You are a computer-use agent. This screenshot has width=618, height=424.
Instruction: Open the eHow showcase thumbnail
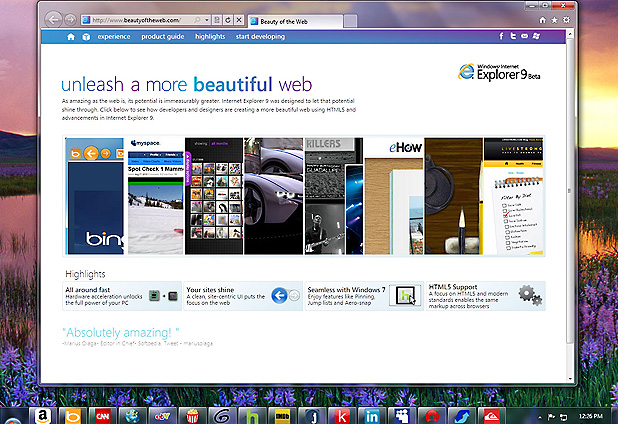click(x=393, y=196)
